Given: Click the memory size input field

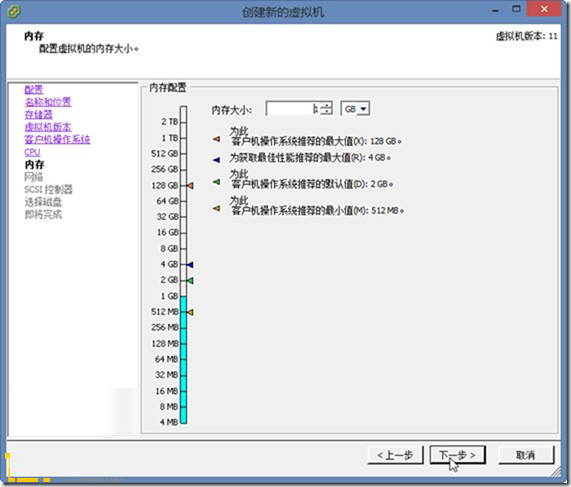Looking at the screenshot, I should (294, 109).
